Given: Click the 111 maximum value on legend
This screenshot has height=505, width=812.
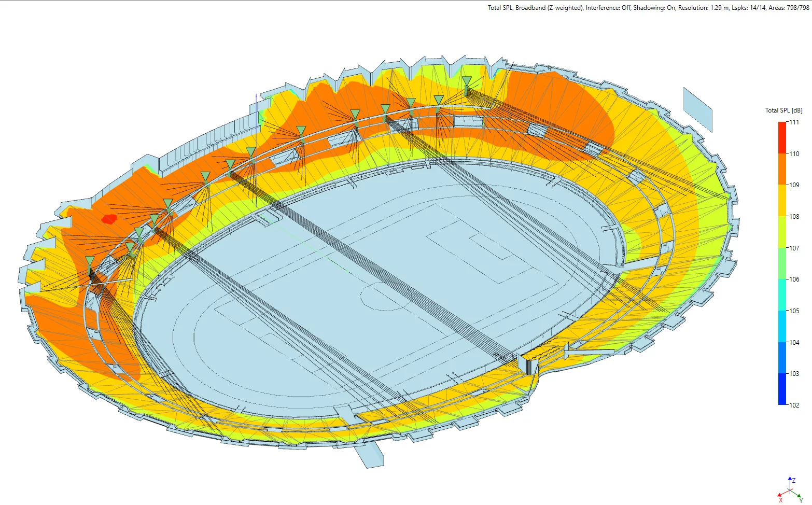Looking at the screenshot, I should click(794, 122).
